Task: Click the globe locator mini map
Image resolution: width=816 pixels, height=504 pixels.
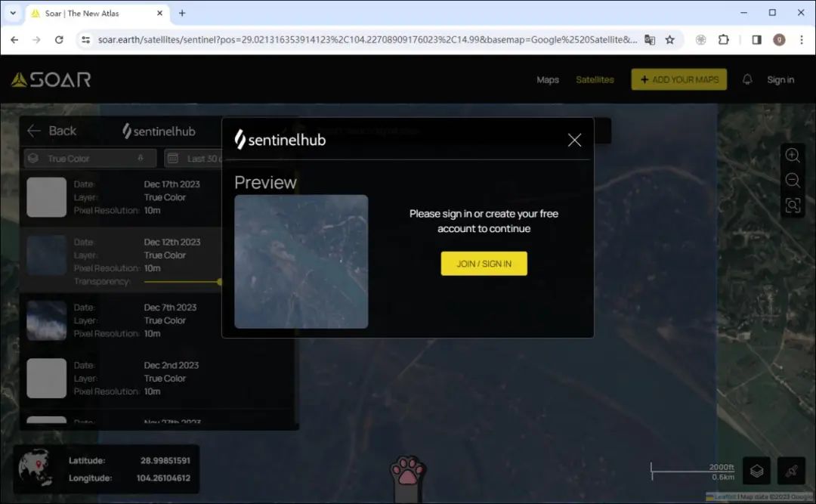Action: click(x=36, y=468)
